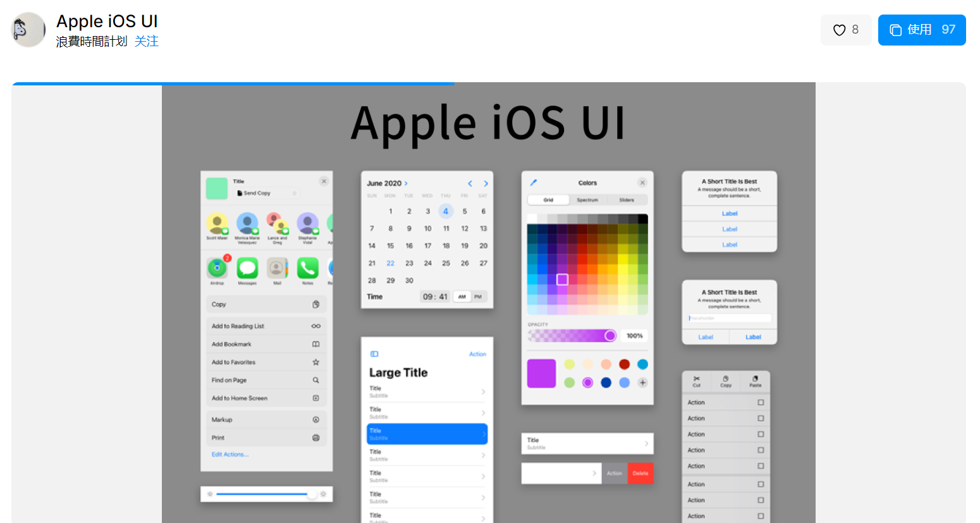Click the author name 浪費時間計划
The image size is (980, 523).
point(92,41)
